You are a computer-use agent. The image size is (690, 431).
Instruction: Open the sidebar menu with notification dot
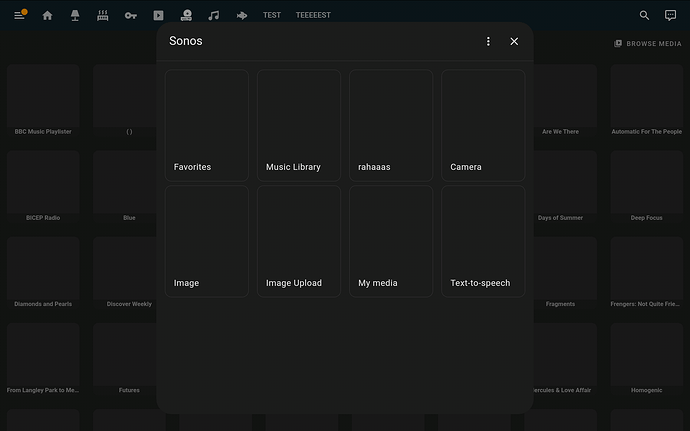pyautogui.click(x=19, y=15)
